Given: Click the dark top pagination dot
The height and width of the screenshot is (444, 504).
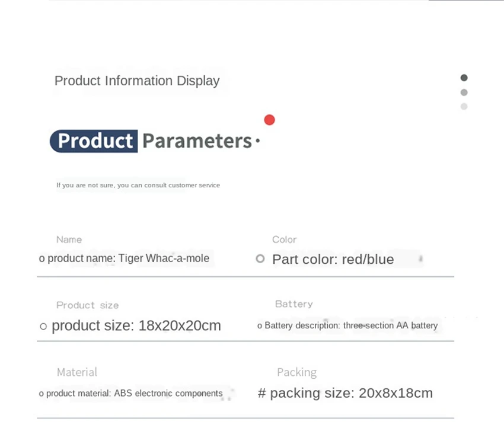Looking at the screenshot, I should click(464, 78).
